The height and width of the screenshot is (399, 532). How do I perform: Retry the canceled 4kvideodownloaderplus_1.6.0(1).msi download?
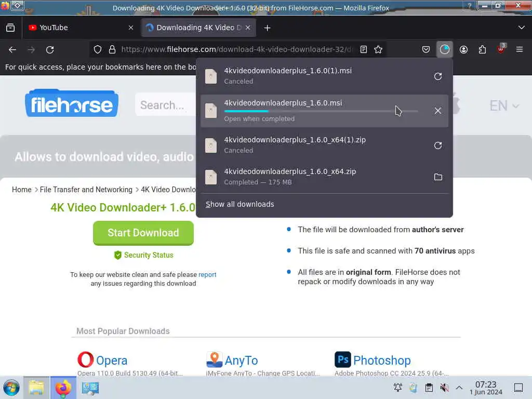(437, 76)
